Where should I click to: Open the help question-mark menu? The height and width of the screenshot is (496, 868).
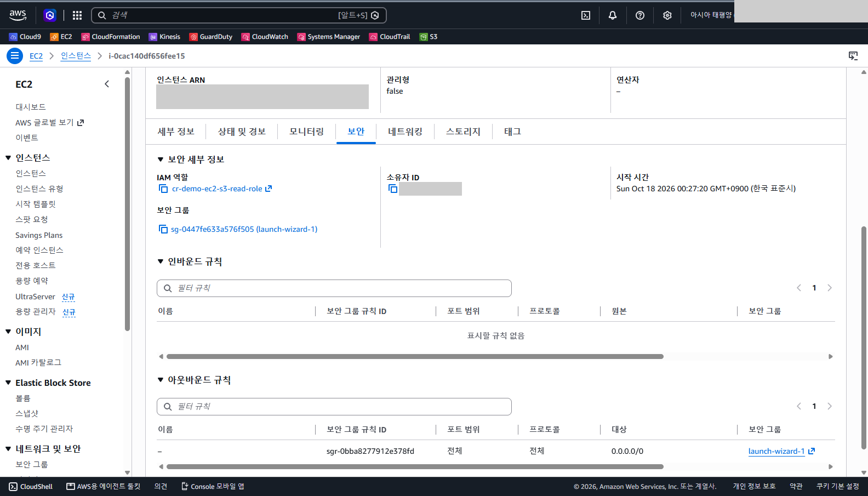pos(640,15)
